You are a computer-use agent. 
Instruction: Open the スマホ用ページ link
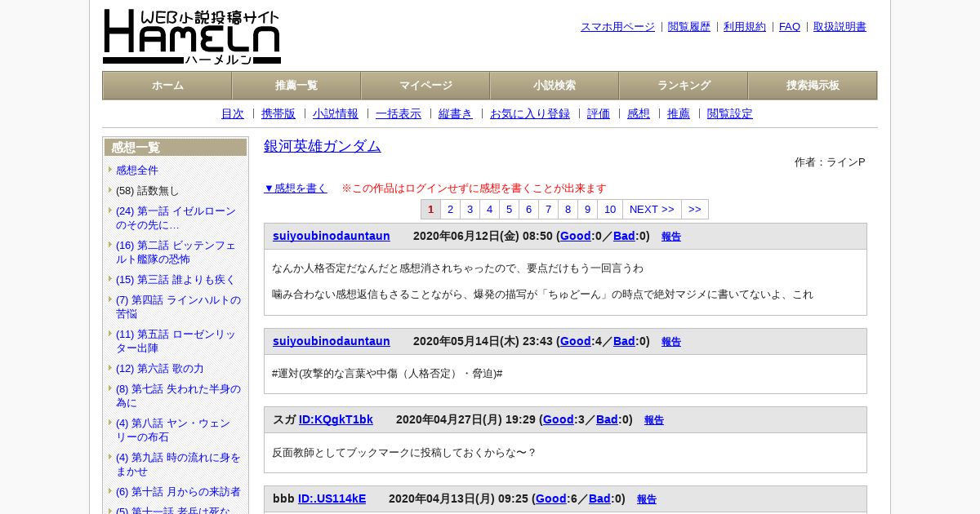point(617,26)
